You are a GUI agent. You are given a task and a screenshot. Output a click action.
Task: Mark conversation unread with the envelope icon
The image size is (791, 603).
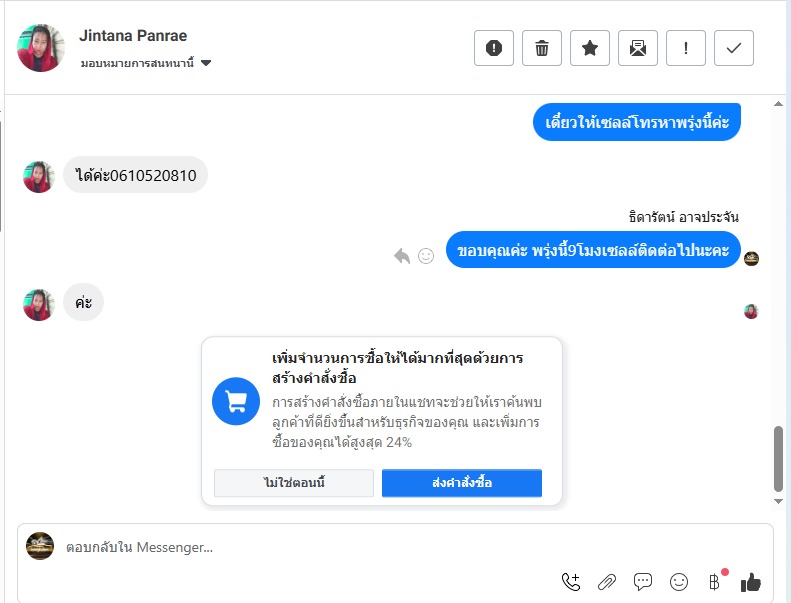coord(638,48)
